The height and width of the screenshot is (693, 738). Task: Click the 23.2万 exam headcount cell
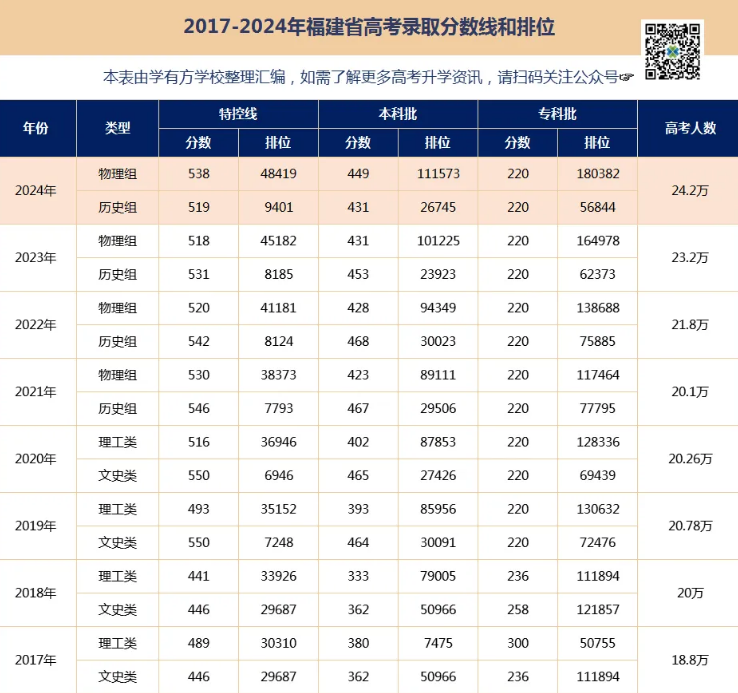[x=690, y=258]
